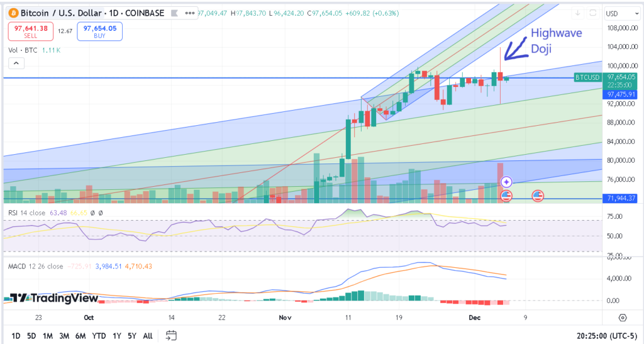Open the three-dot more menu in symbol legend
Screen dimensions: 644x344
(x=189, y=13)
